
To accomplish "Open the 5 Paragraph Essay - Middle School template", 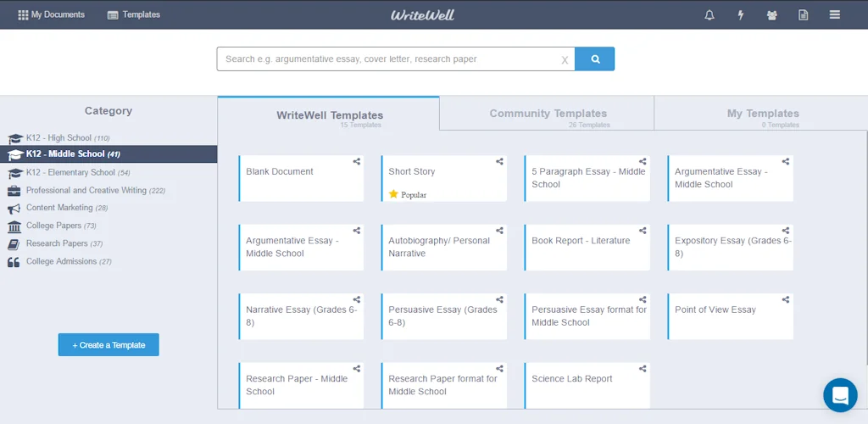I will click(x=587, y=178).
